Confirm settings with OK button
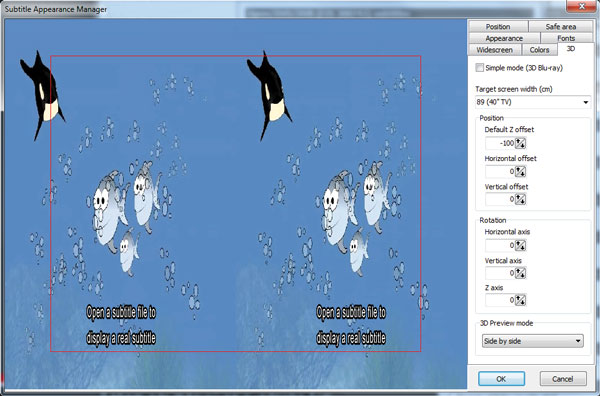This screenshot has width=600, height=396. click(x=501, y=379)
